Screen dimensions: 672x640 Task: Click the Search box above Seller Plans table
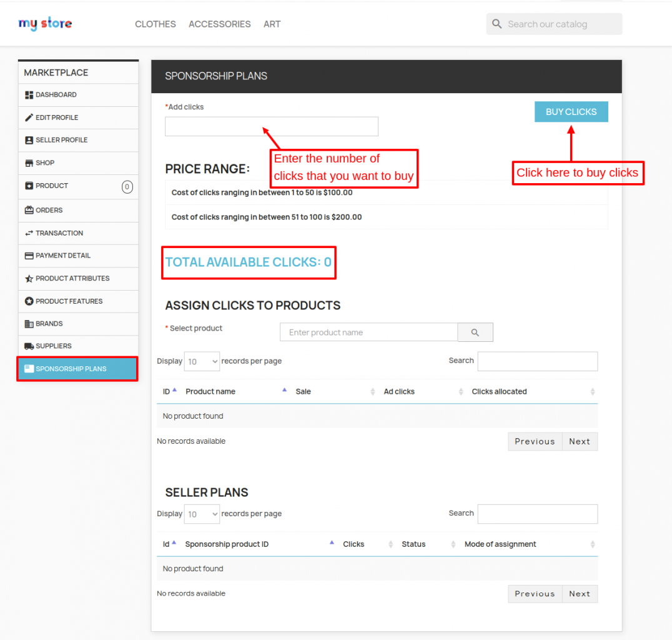click(538, 514)
